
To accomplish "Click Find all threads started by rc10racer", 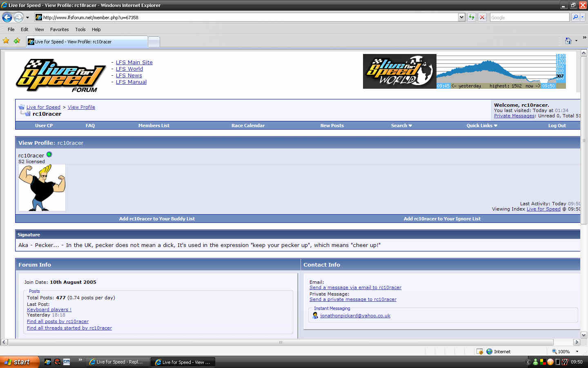I will 69,328.
